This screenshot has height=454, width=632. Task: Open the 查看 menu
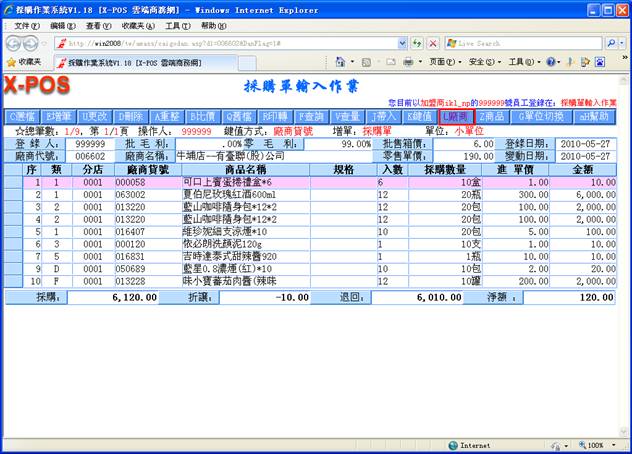pyautogui.click(x=98, y=25)
